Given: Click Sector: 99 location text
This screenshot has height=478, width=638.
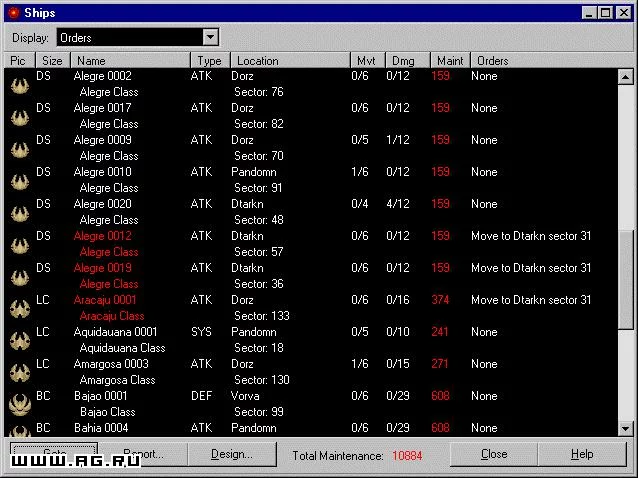Looking at the screenshot, I should point(259,412).
